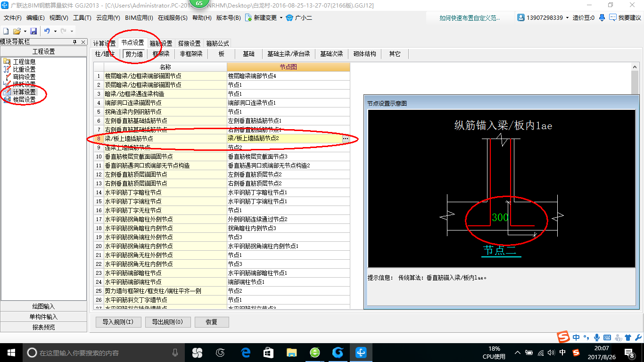
Task: Open the Open-file dropdown arrow
Action: pyautogui.click(x=24, y=31)
